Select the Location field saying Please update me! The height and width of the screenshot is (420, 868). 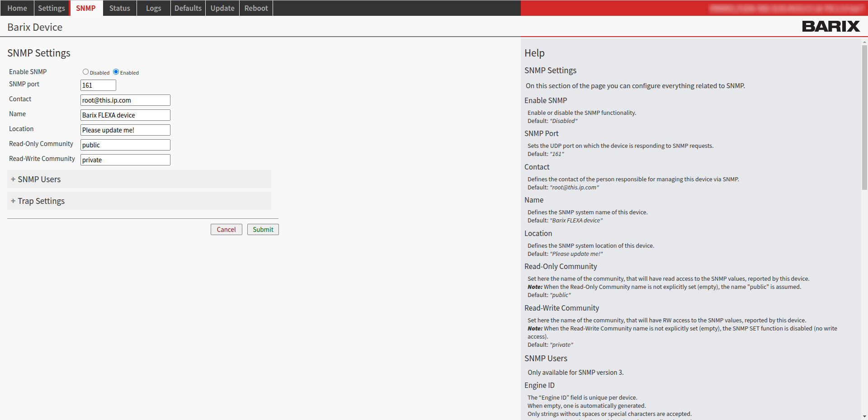[x=125, y=130]
